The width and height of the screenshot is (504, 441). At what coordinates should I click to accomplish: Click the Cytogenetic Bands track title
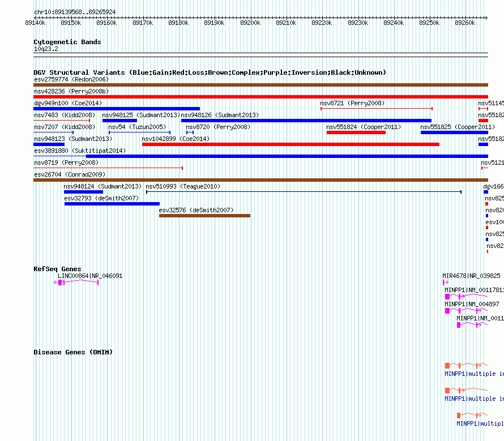(67, 42)
